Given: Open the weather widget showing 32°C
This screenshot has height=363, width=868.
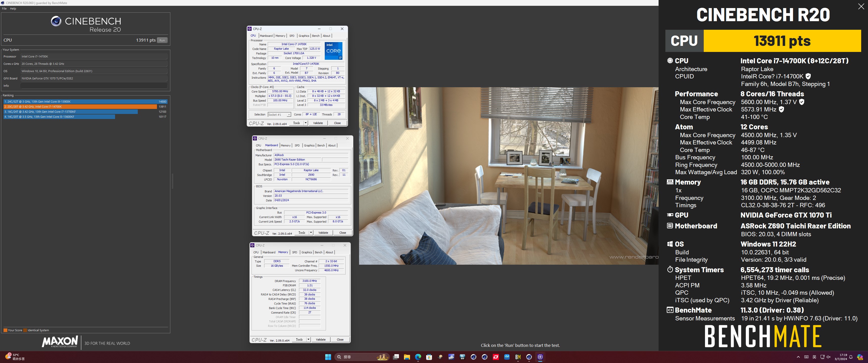Looking at the screenshot, I should pos(15,357).
